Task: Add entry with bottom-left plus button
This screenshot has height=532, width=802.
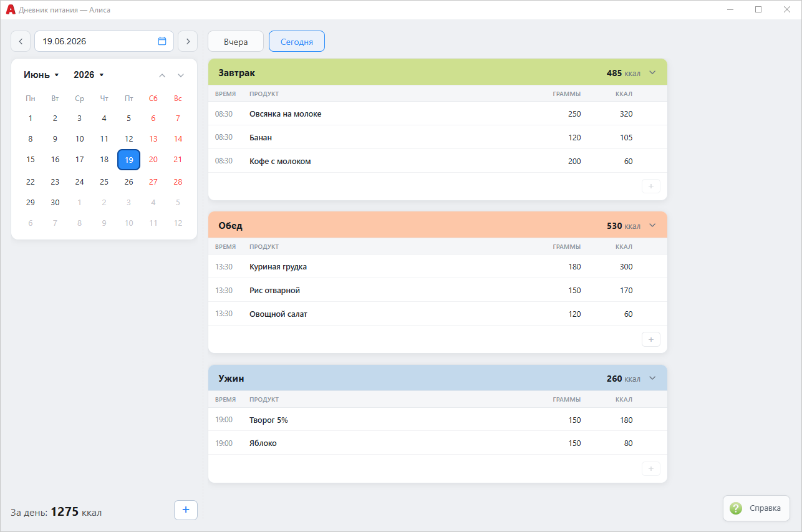Action: click(186, 510)
